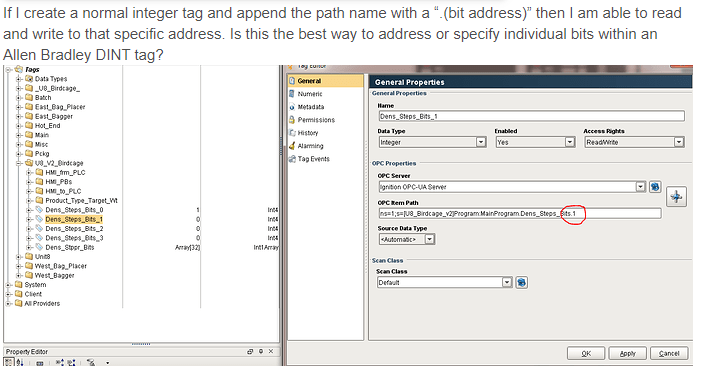Click the Array[32] value cell
701x372 pixels.
(187, 247)
